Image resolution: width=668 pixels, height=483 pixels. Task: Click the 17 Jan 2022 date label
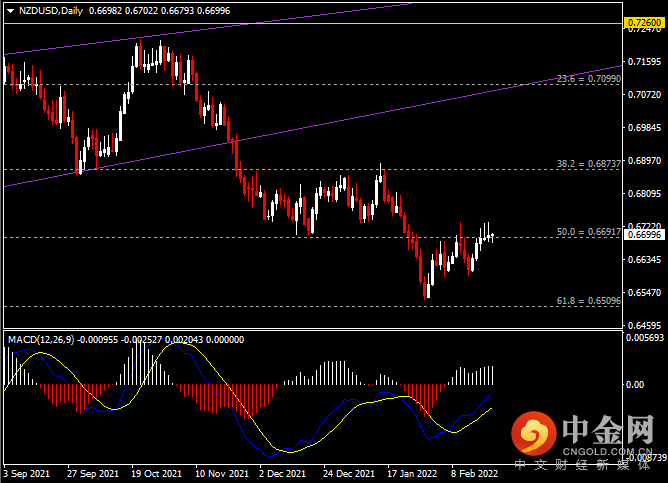(412, 474)
